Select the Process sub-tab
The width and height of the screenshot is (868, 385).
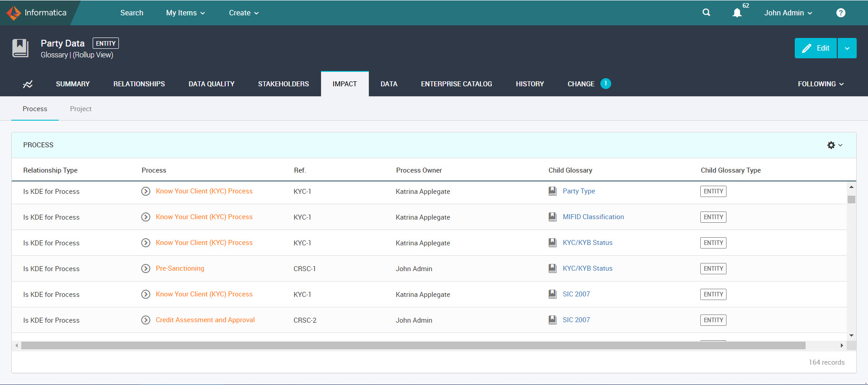(35, 109)
